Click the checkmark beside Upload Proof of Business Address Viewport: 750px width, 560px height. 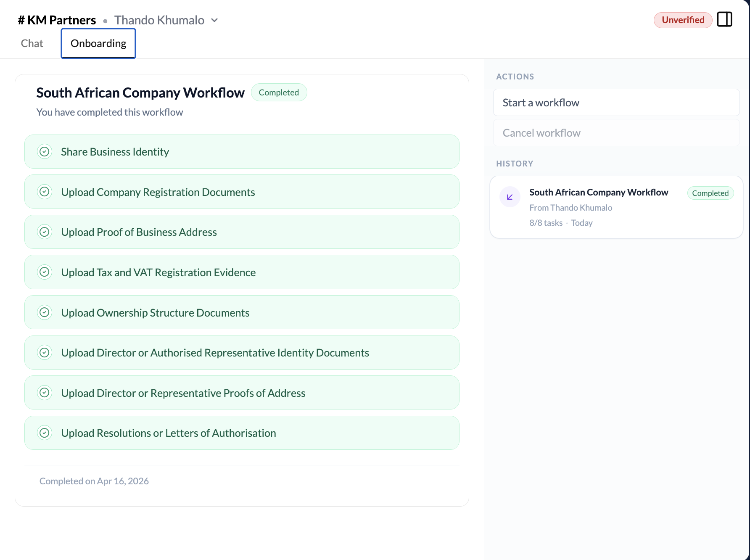(x=45, y=232)
